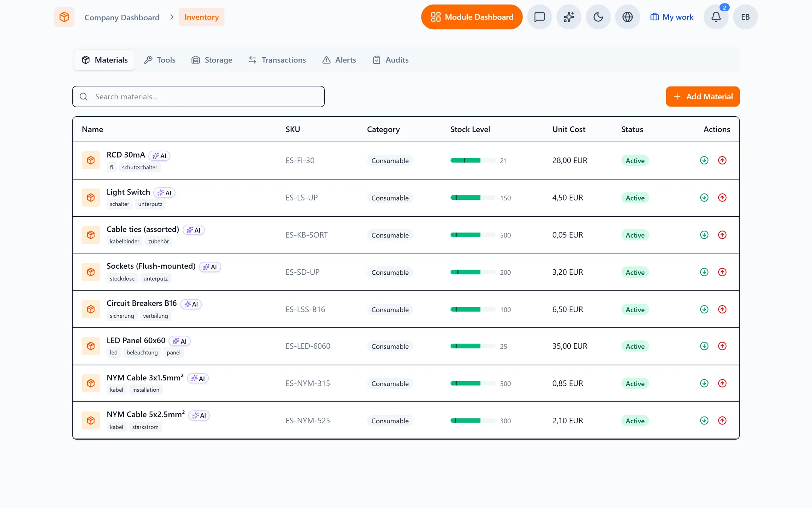Click green stock-in arrow for Sockets (Flush-mounted)
812x508 pixels.
click(x=704, y=272)
